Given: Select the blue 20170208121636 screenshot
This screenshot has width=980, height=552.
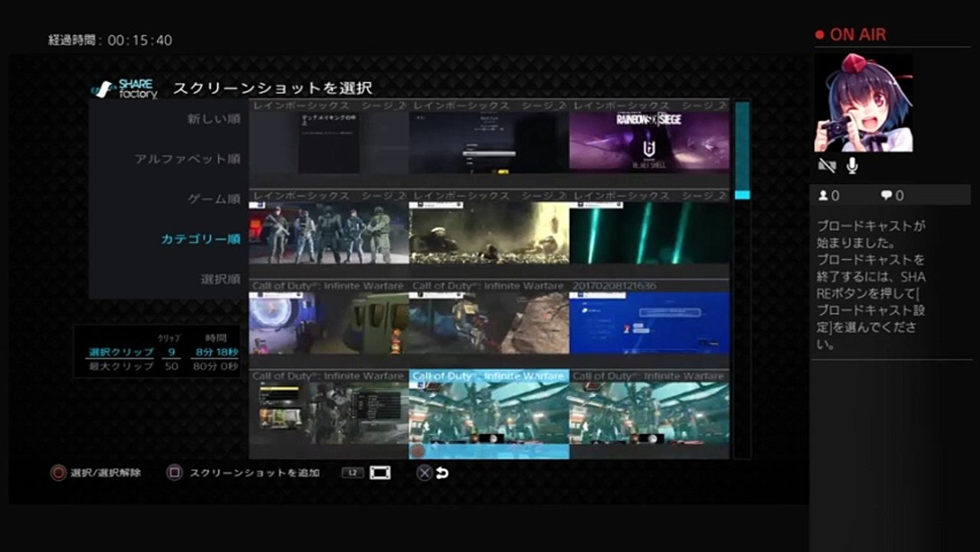Looking at the screenshot, I should click(649, 323).
